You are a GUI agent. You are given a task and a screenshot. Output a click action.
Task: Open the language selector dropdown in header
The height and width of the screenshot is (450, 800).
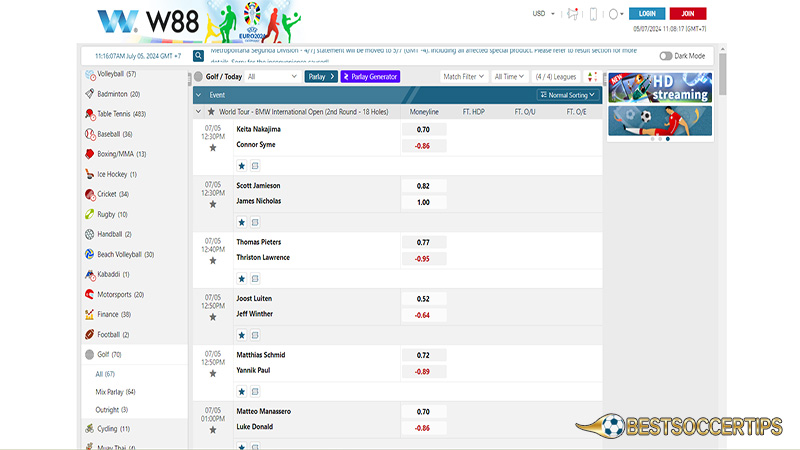click(616, 14)
